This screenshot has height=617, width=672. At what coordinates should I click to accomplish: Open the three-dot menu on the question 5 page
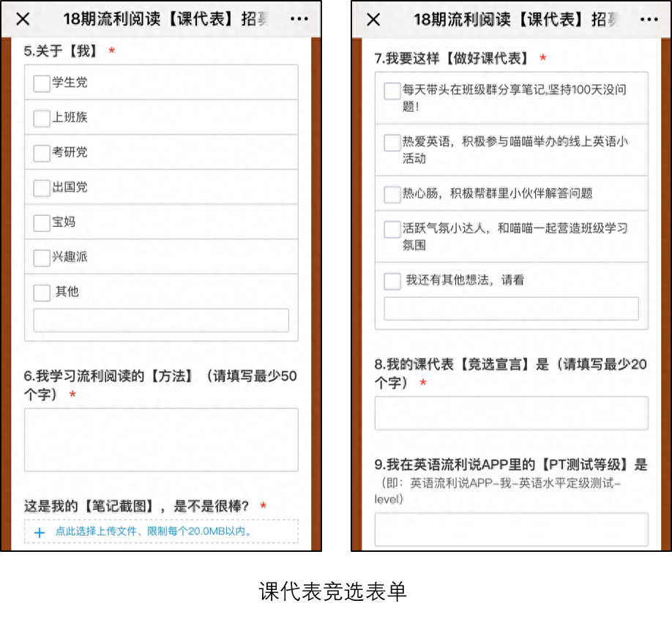[299, 19]
